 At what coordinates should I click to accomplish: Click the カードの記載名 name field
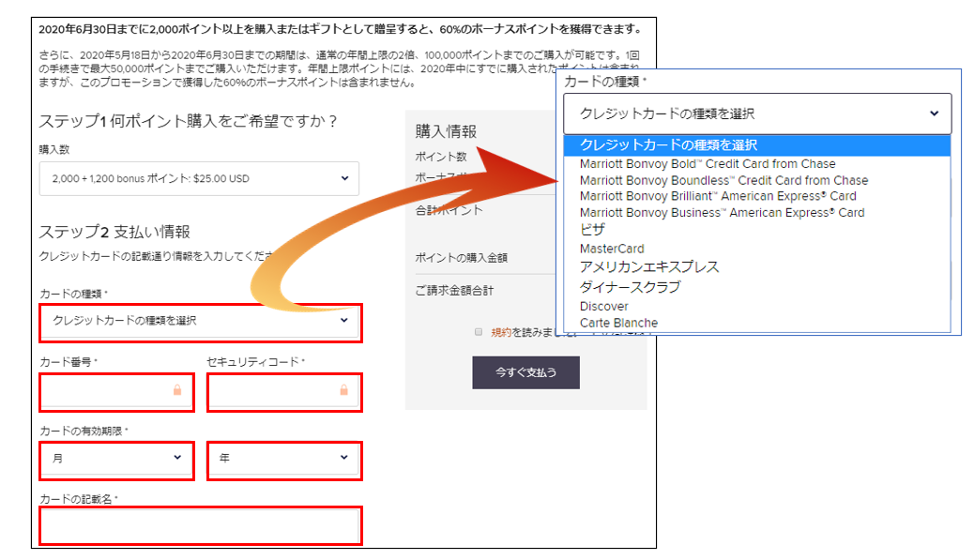pyautogui.click(x=201, y=526)
